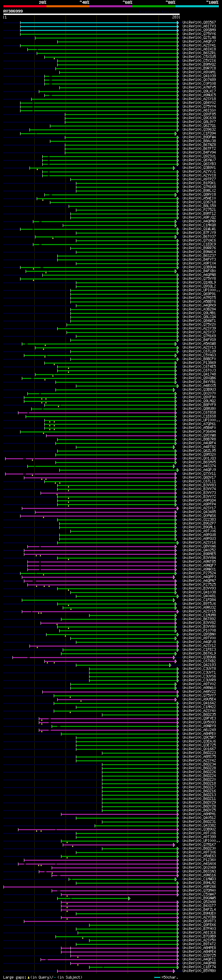This screenshot has width=222, height=980.
Task: Click the query end position 283 label
Action: point(175,17)
